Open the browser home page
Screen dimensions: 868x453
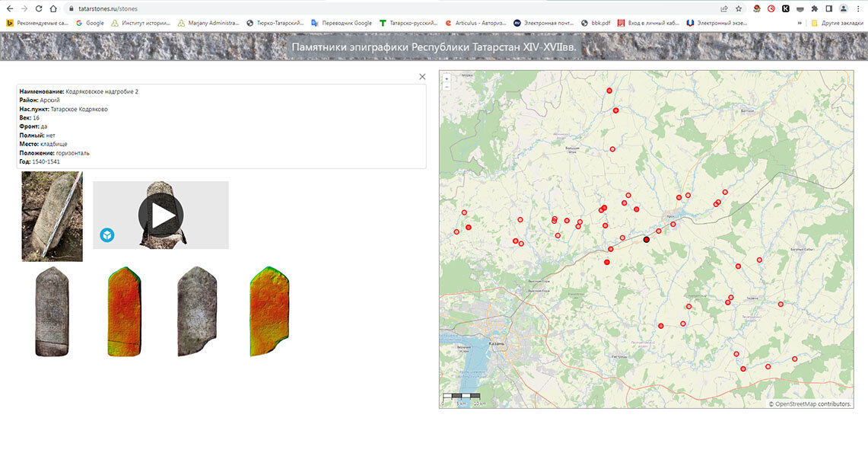click(x=53, y=9)
